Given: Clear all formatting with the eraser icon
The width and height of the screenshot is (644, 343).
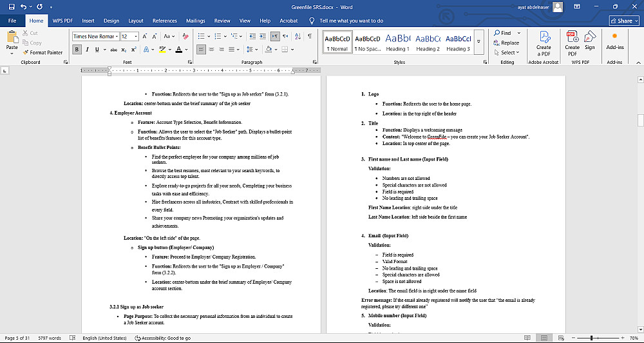Looking at the screenshot, I should (x=185, y=36).
